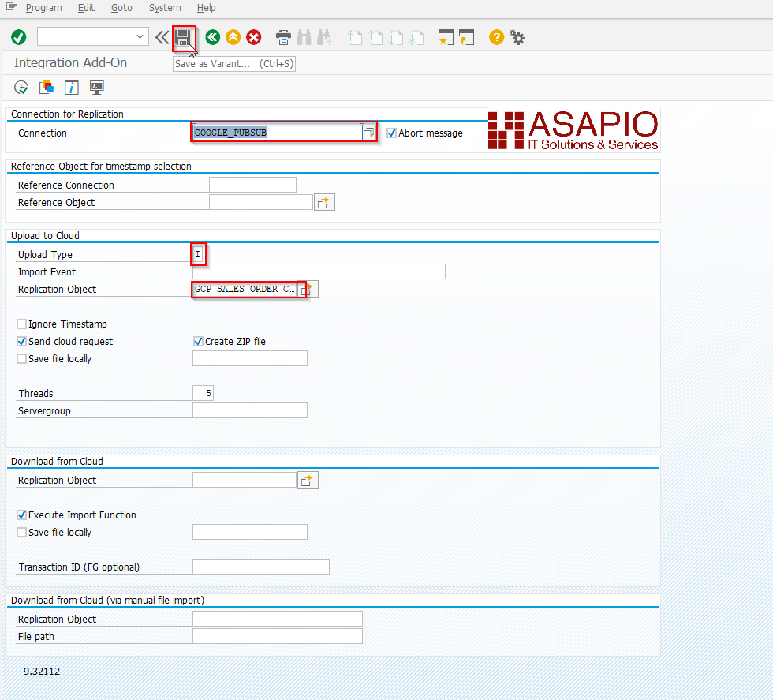Click the Print toolbar icon

click(x=282, y=36)
